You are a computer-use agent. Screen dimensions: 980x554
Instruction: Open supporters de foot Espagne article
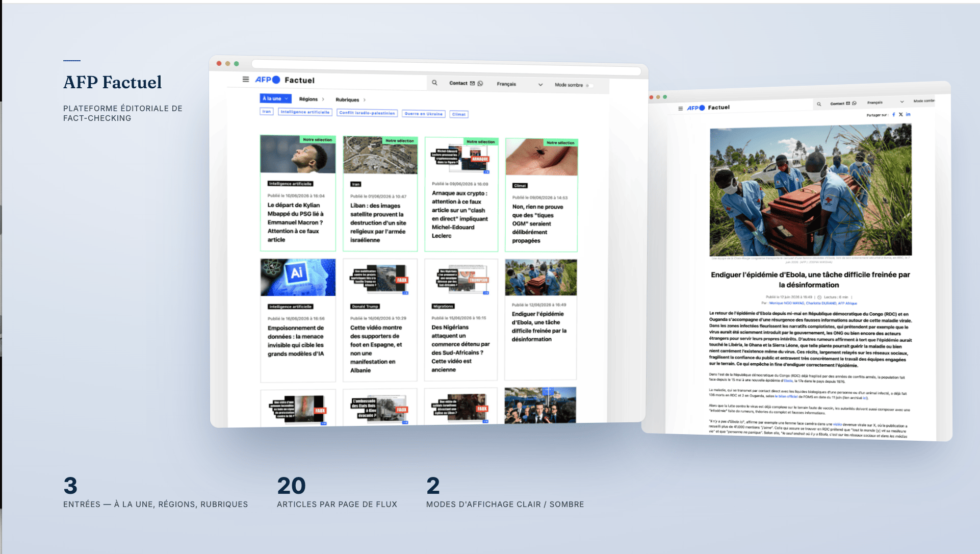[x=380, y=320]
